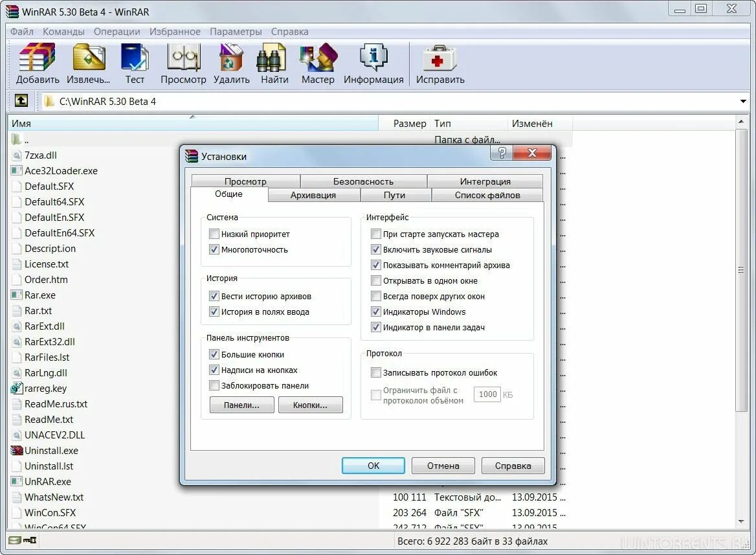Screen dimensions: 756x555
Task: Sort by the Размер column header
Action: [404, 124]
